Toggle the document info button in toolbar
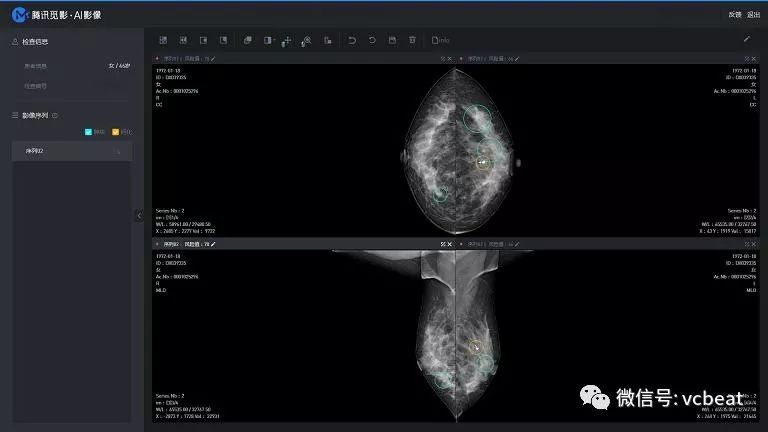Image resolution: width=768 pixels, height=432 pixels. click(440, 40)
